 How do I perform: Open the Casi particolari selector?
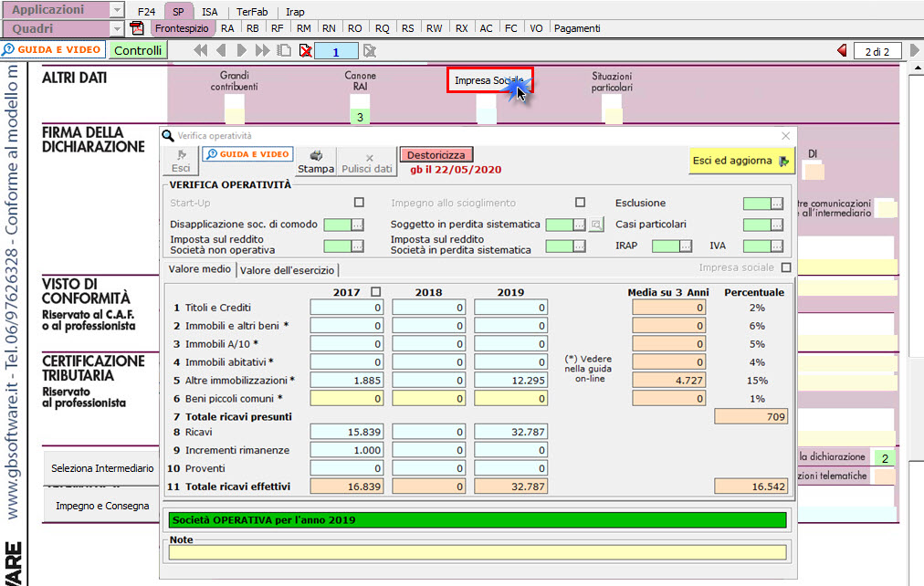point(777,225)
